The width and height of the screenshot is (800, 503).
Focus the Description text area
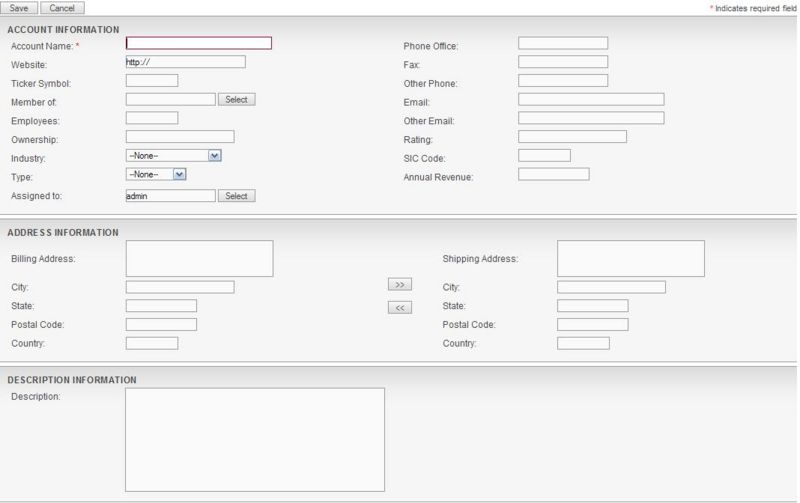coord(254,439)
